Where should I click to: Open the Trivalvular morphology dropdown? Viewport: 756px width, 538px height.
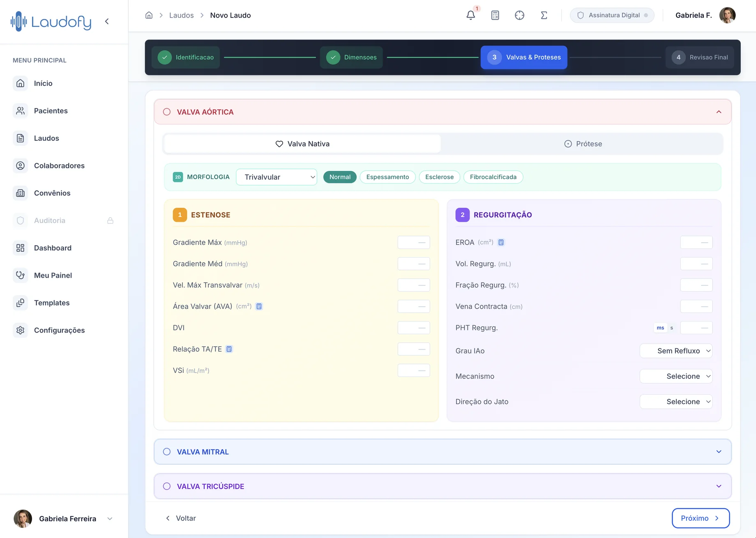[x=277, y=177]
